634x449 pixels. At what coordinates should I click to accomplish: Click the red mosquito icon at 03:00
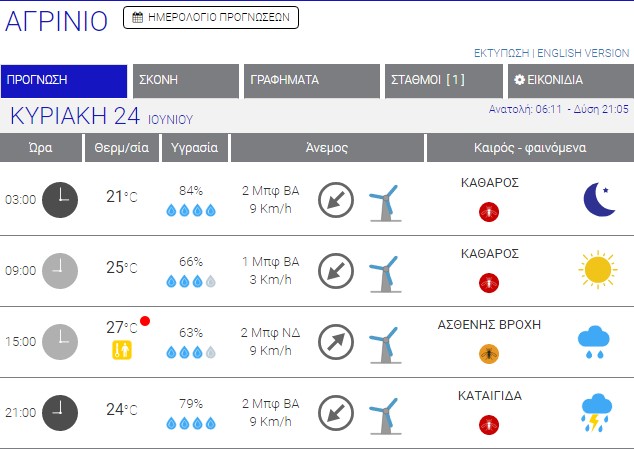click(x=489, y=211)
